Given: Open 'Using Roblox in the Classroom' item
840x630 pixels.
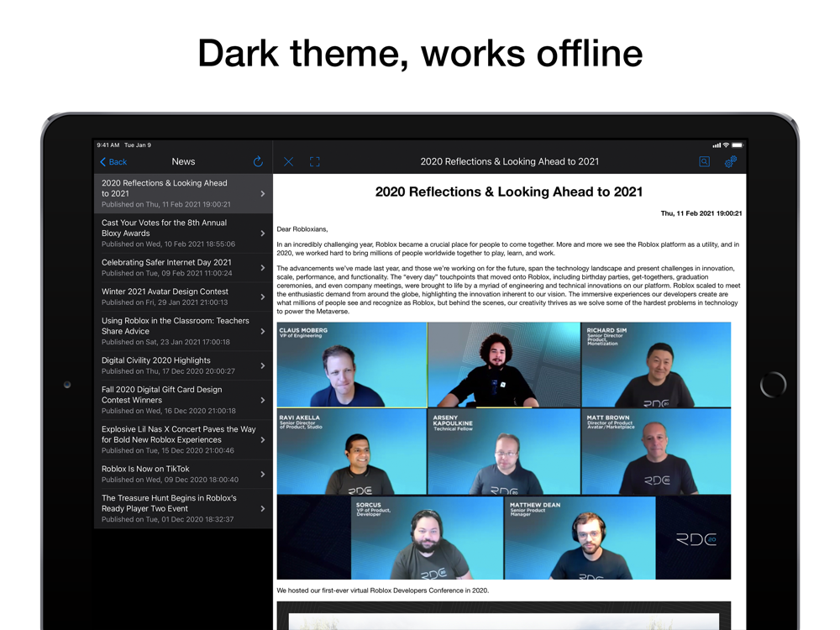Looking at the screenshot, I should (183, 331).
